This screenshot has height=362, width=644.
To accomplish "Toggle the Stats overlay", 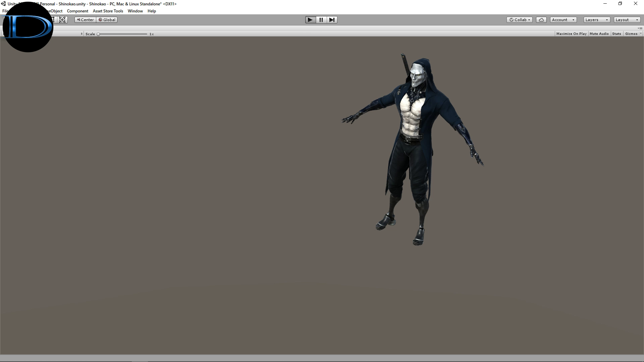I will click(x=616, y=34).
